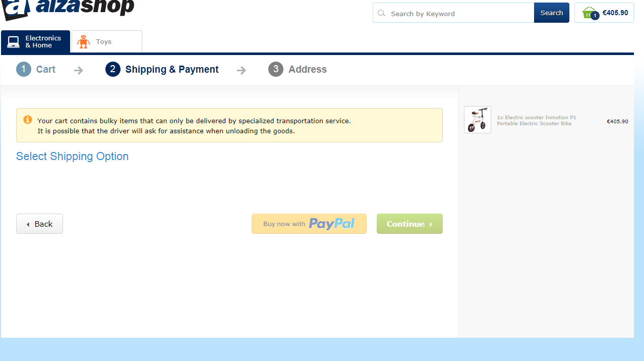
Task: Click the orange info warning icon
Action: [x=28, y=120]
